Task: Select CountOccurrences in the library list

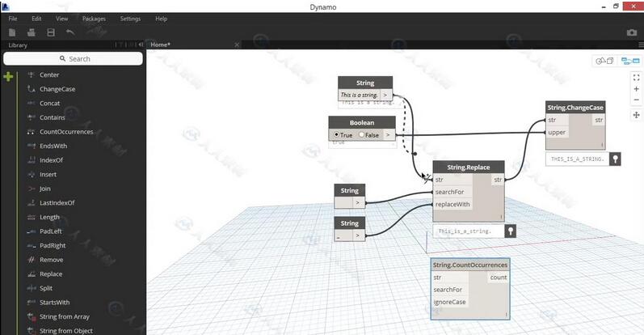Action: coord(66,132)
